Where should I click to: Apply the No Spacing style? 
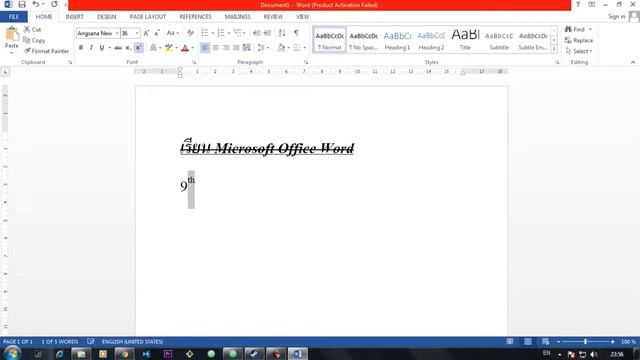[x=363, y=40]
